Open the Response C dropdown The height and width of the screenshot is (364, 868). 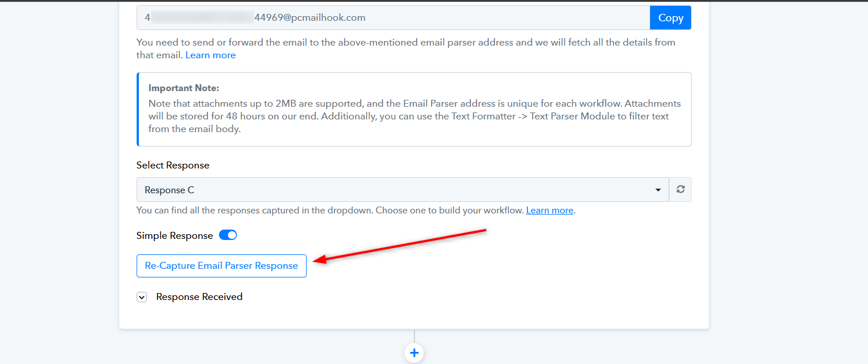point(403,190)
